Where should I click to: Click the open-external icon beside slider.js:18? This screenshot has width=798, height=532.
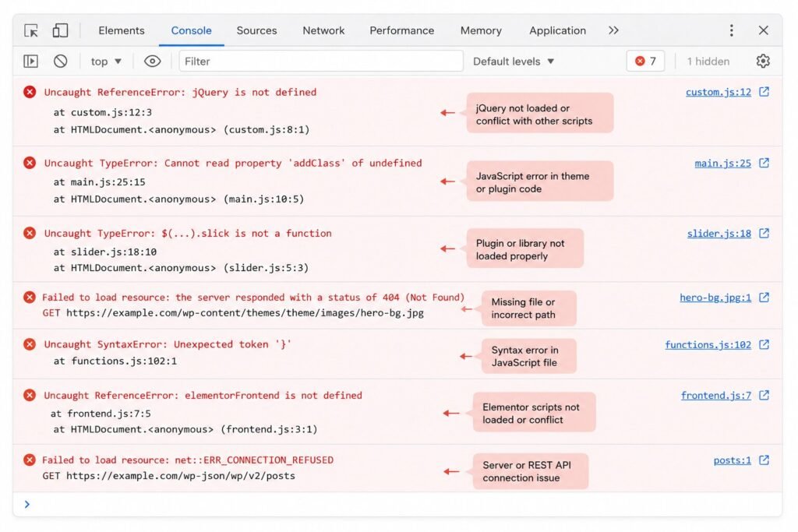[764, 233]
